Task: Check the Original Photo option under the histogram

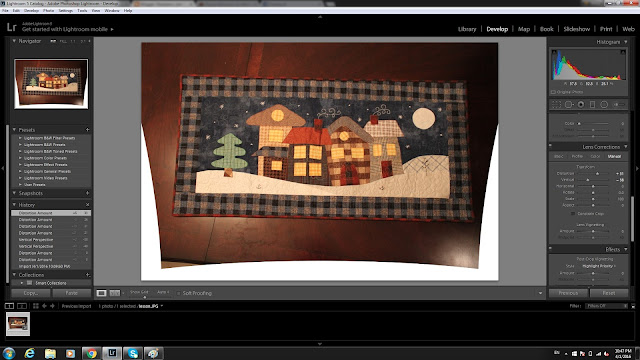Action: click(x=553, y=92)
